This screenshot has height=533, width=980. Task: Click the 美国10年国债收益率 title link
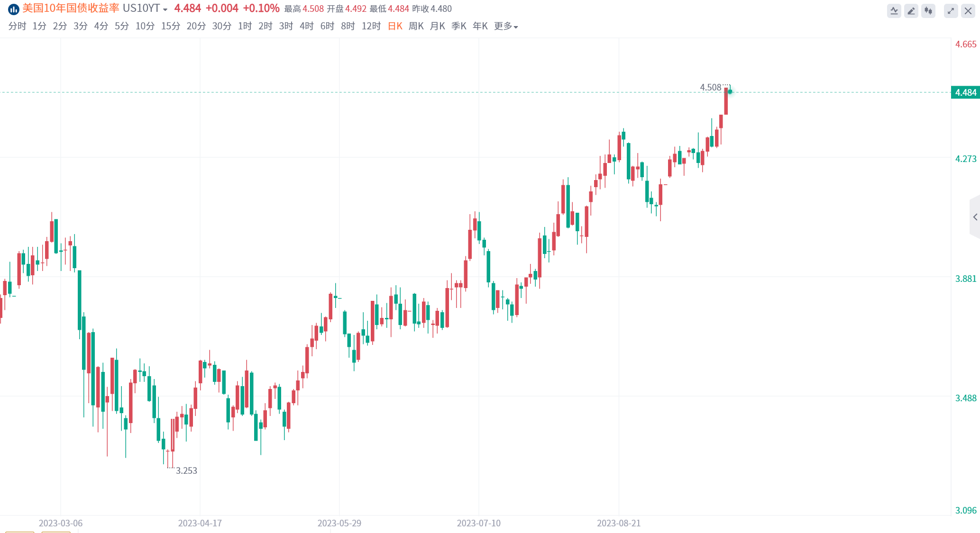coord(71,9)
